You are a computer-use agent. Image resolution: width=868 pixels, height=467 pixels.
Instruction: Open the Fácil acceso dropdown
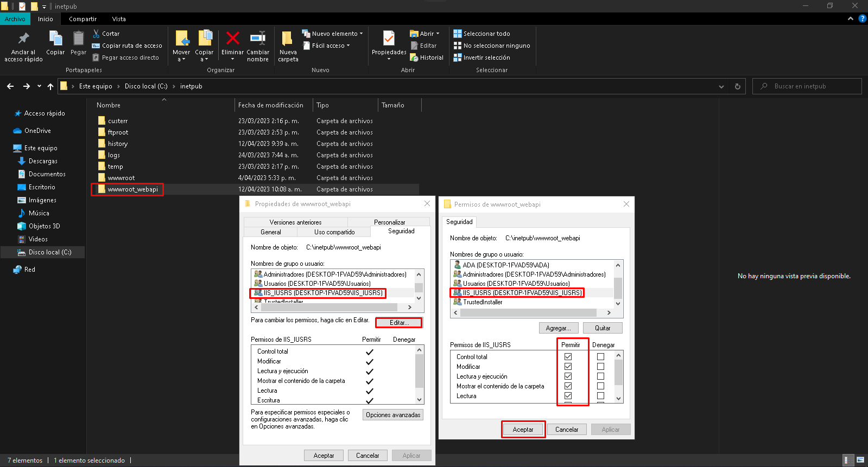(348, 46)
